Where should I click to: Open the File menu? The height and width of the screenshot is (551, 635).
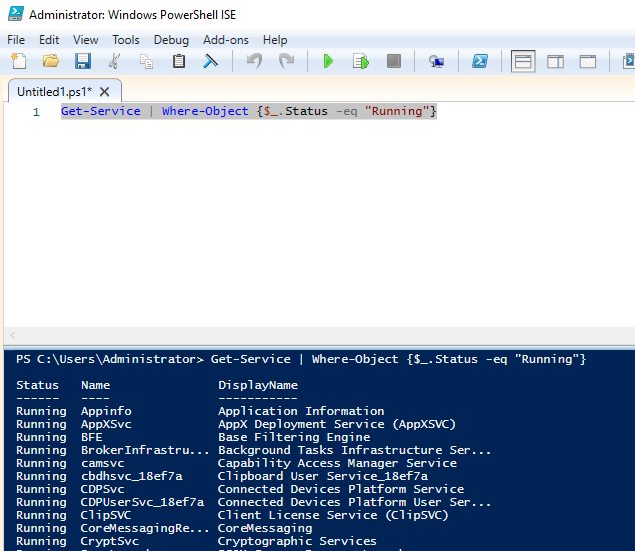click(16, 40)
